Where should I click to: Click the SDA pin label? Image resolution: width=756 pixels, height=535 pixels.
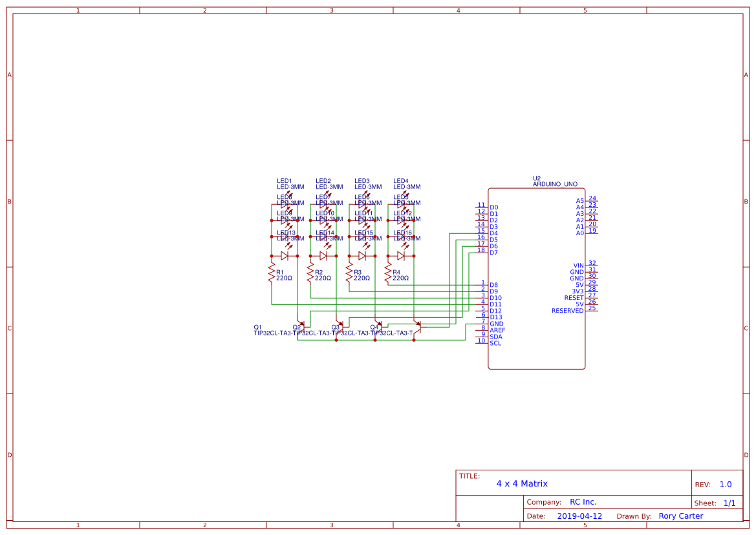tap(496, 337)
